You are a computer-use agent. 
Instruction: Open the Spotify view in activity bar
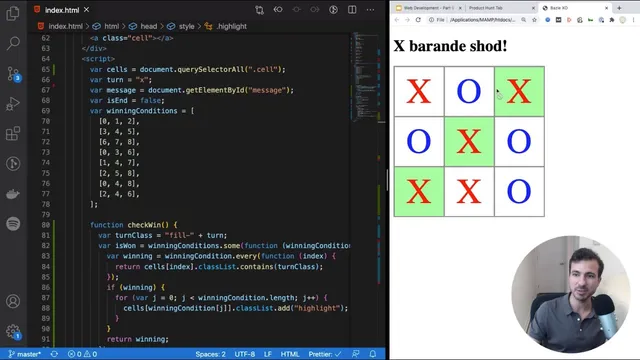(13, 224)
